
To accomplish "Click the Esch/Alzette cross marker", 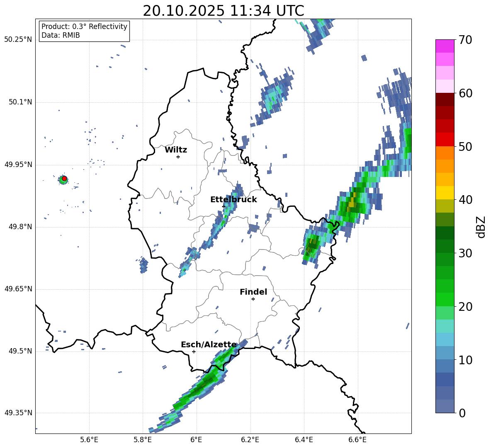I will [x=194, y=351].
